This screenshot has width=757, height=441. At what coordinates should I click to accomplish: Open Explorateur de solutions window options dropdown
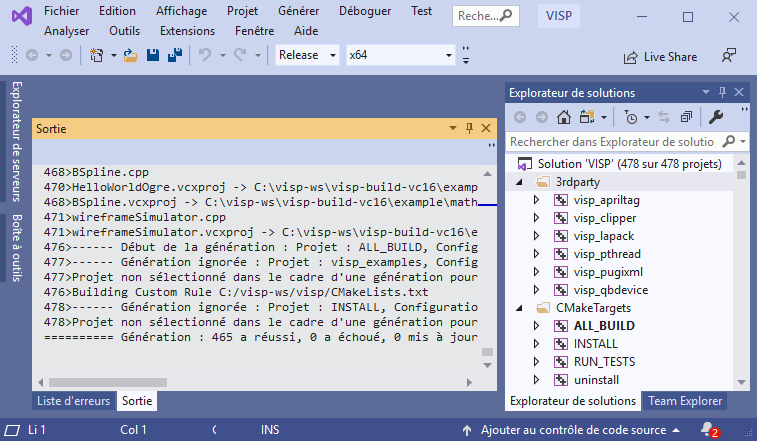tap(706, 92)
